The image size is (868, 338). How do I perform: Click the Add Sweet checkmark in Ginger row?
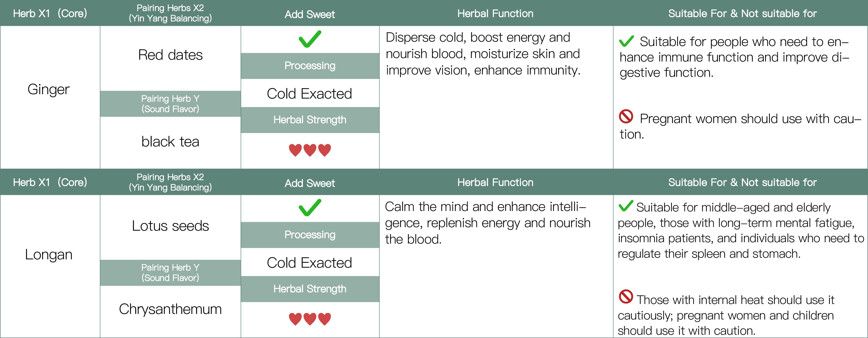click(x=310, y=39)
